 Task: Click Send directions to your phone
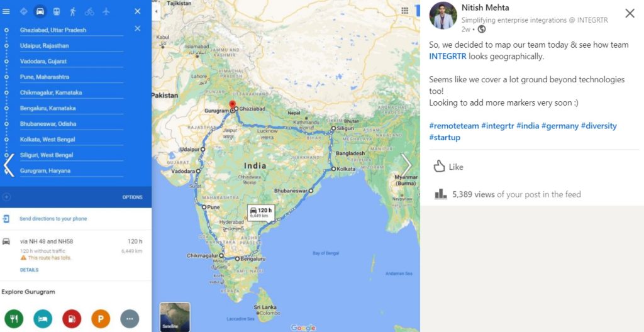tap(53, 219)
